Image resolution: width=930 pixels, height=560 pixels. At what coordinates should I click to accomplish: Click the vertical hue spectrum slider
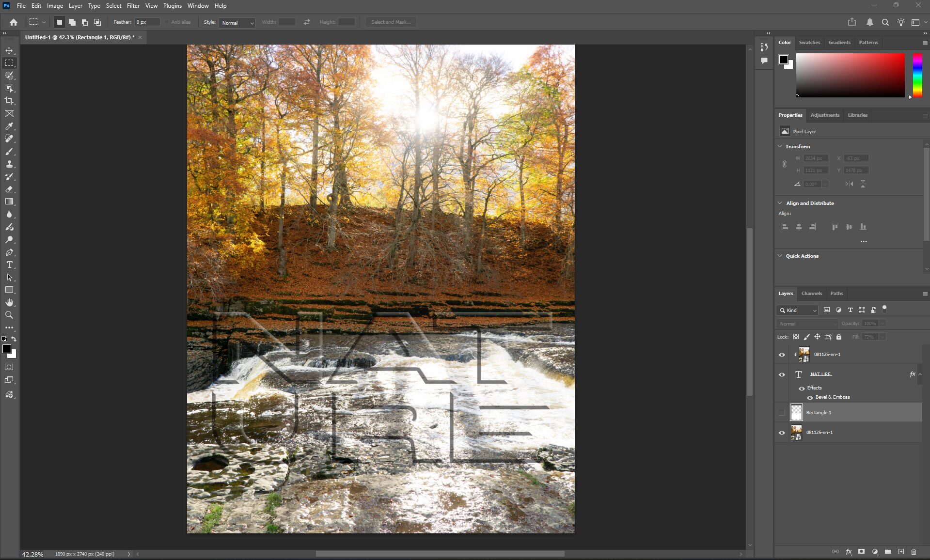[917, 75]
